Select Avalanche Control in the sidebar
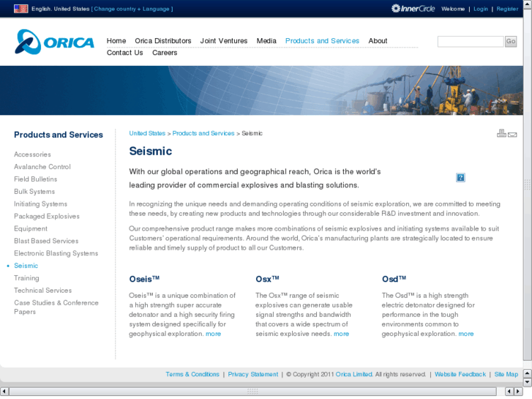 (x=42, y=167)
